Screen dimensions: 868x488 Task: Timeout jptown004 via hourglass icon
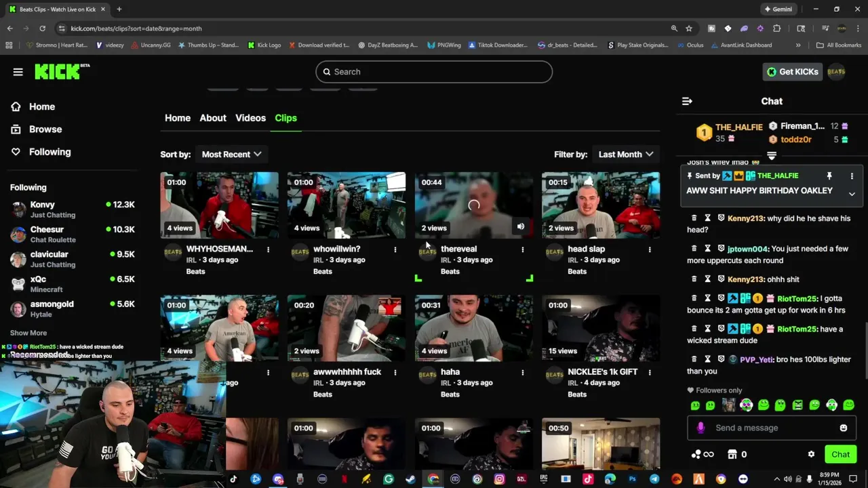pos(707,249)
